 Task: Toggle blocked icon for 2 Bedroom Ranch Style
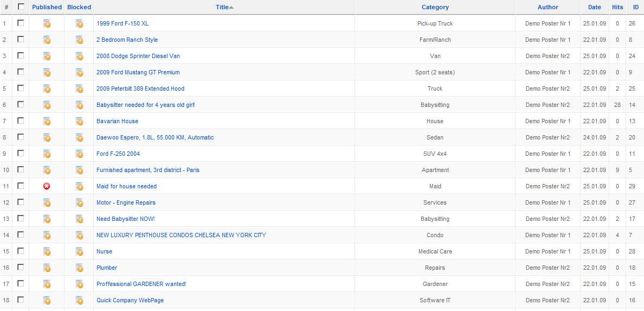79,40
